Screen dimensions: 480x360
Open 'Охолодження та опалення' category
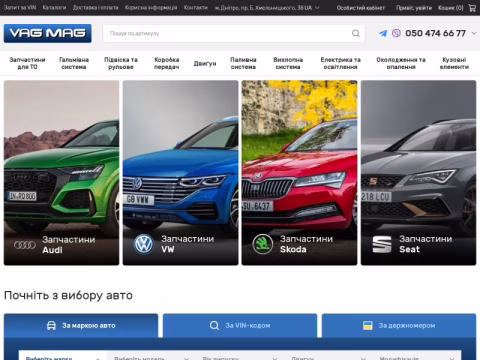click(401, 63)
